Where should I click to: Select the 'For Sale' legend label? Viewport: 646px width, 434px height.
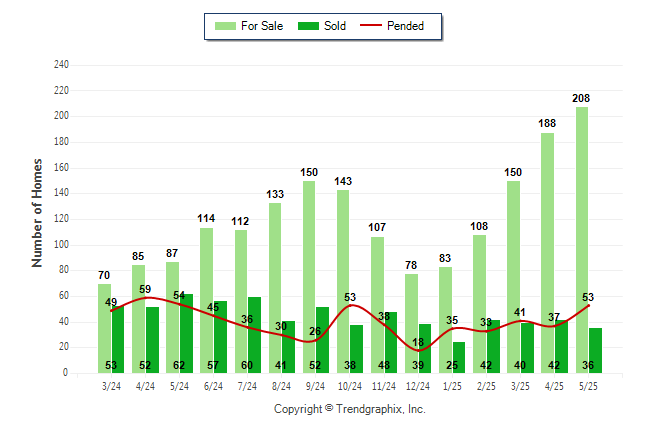[x=262, y=26]
